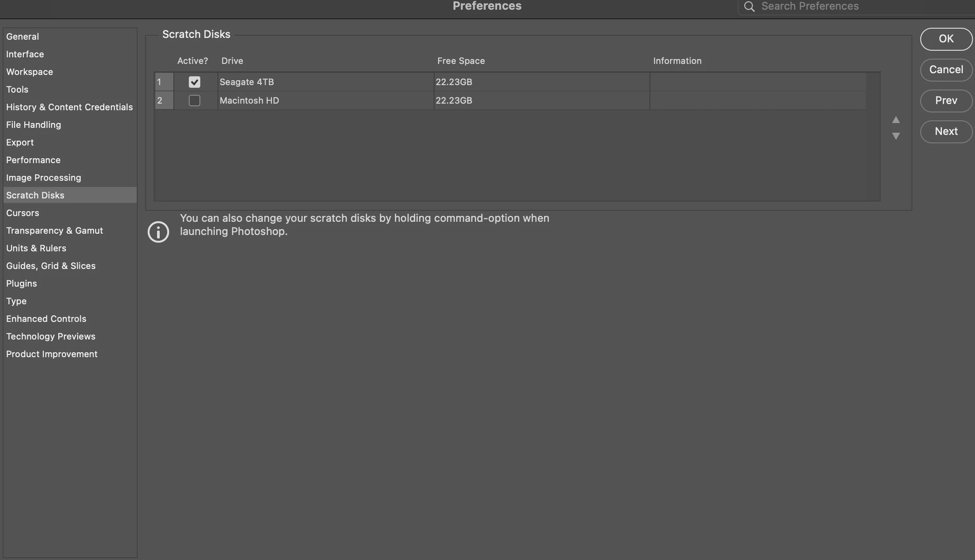The image size is (975, 560).
Task: Open the Cursors preferences section
Action: coord(22,213)
